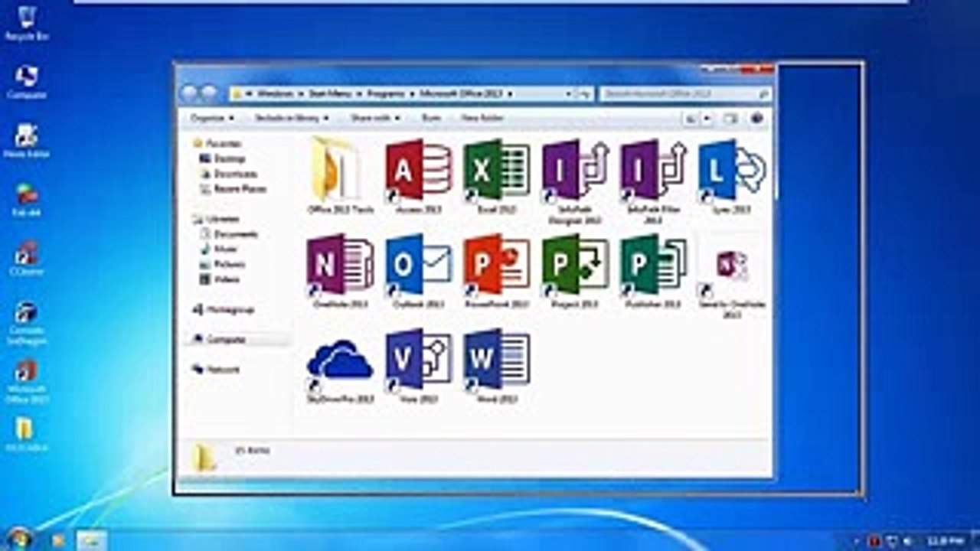
Task: Click the Explorer forward arrow button
Action: 209,93
